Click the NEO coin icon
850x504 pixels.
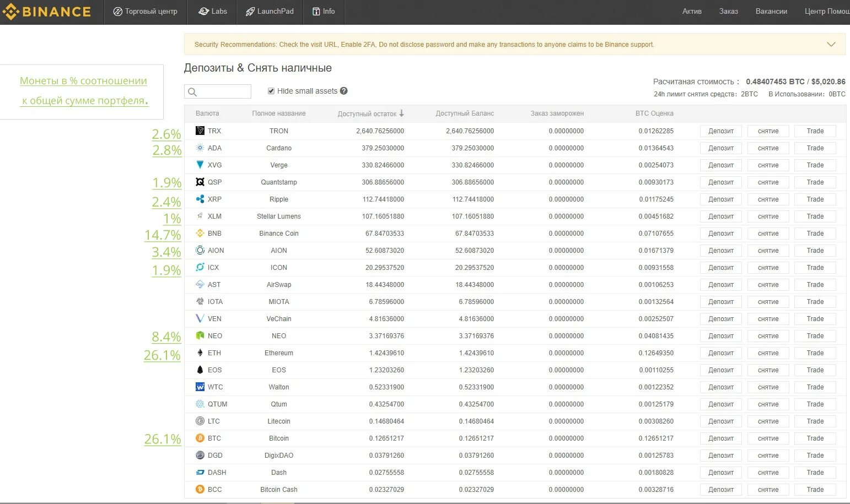(200, 336)
